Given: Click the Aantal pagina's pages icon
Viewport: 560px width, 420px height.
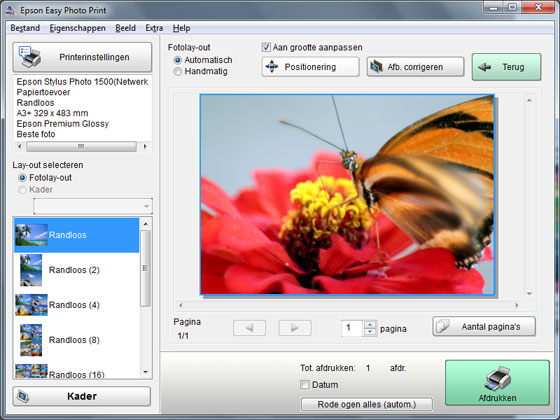Looking at the screenshot, I should click(x=443, y=326).
